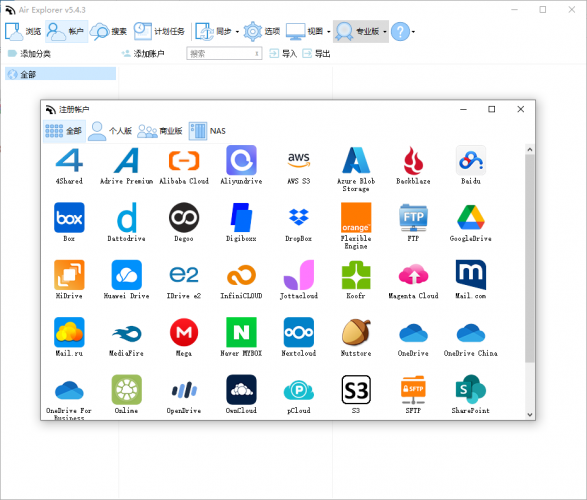Switch to the 全部 tab in 注册帐户 dialog
This screenshot has width=587, height=500.
64,131
